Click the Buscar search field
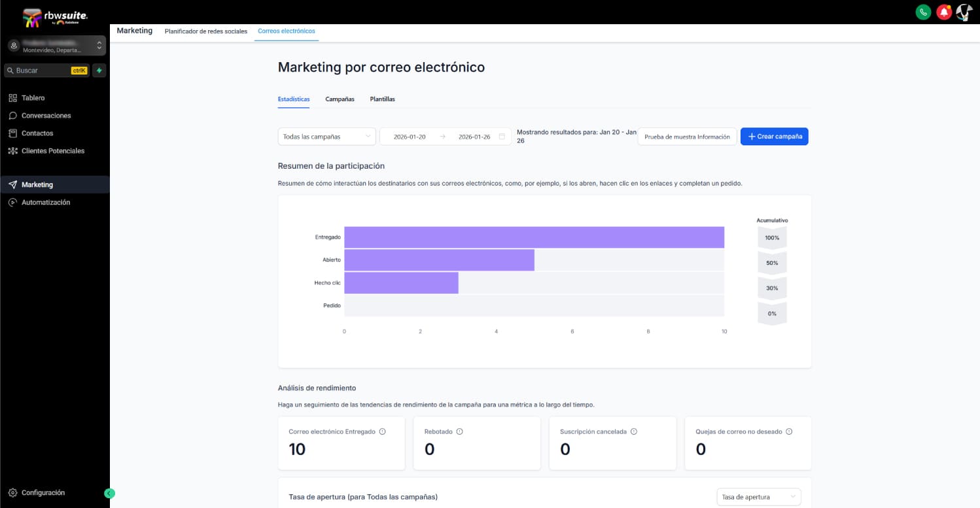This screenshot has width=980, height=508. 46,71
